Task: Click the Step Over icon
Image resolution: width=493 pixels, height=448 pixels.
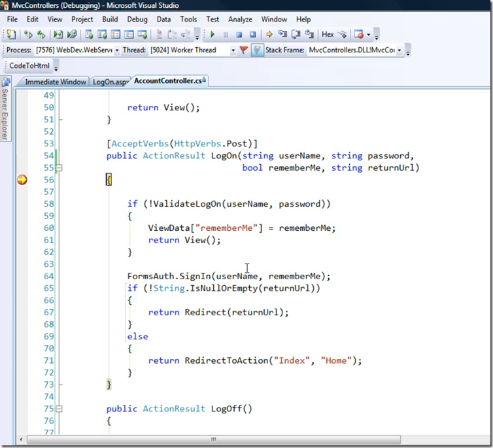Action: click(x=296, y=34)
